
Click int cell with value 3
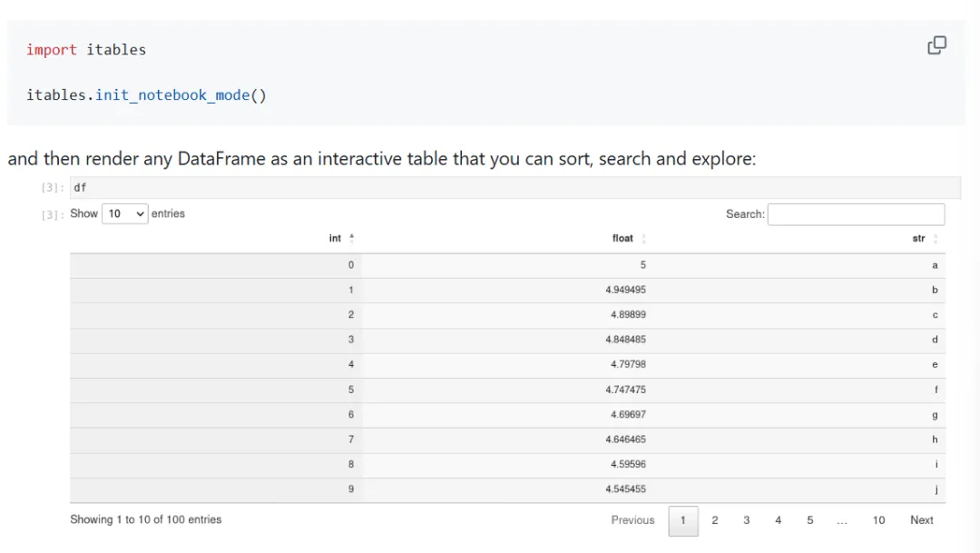(350, 339)
